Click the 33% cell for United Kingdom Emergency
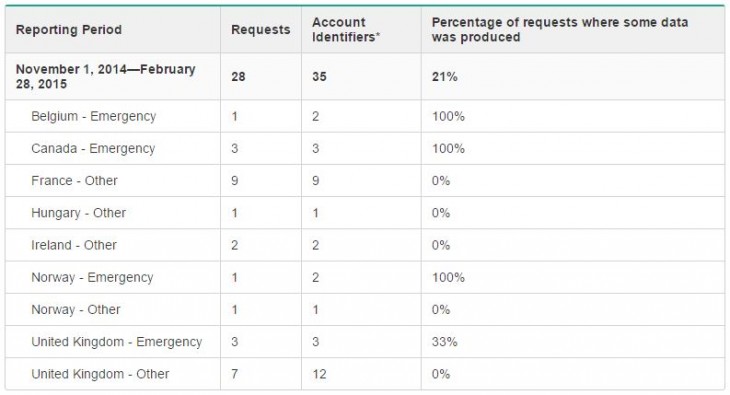This screenshot has width=730, height=395. pos(445,342)
